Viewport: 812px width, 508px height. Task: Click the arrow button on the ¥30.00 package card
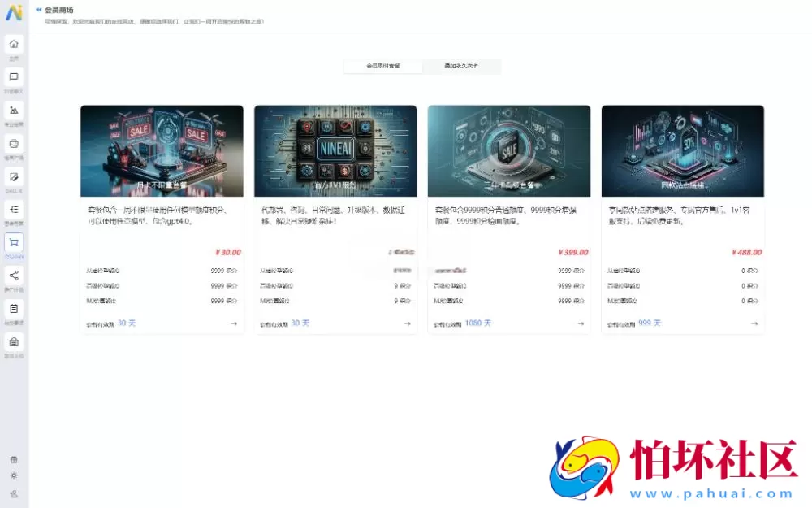point(234,323)
